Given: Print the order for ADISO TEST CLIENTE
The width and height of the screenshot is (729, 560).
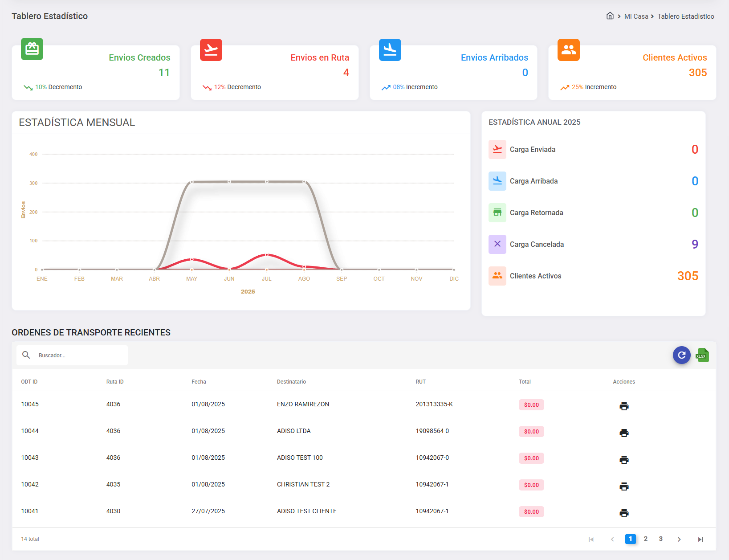Looking at the screenshot, I should (624, 513).
